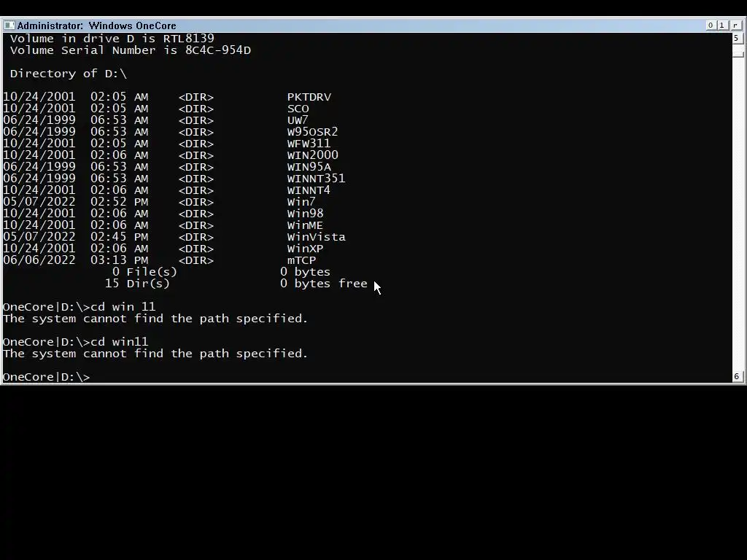Click the W95OSR2 directory entry

[312, 132]
